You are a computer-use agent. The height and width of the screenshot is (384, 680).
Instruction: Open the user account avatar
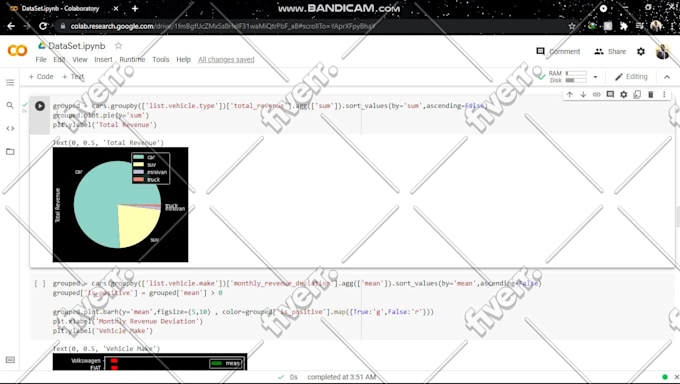[662, 52]
